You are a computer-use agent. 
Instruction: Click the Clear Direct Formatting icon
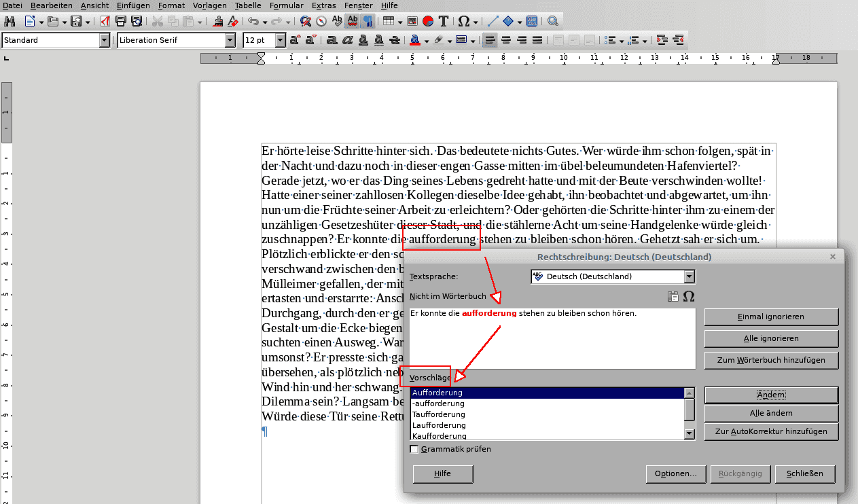233,21
